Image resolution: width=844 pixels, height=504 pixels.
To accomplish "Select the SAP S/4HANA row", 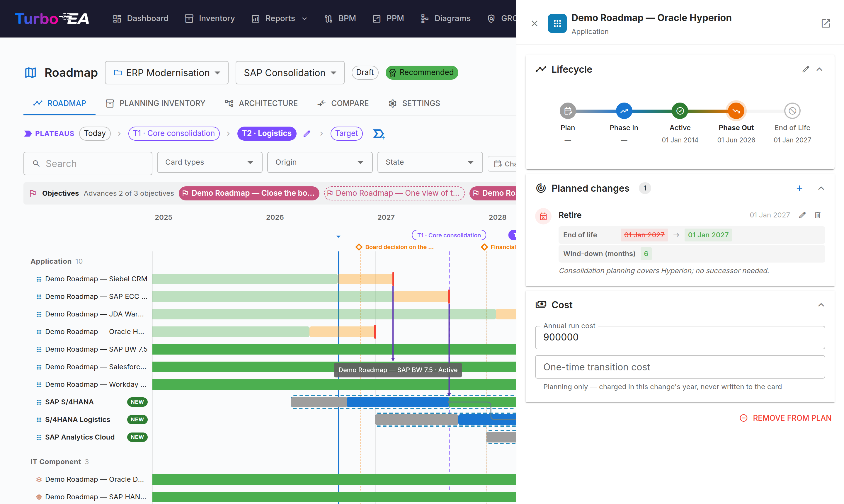I will (x=92, y=402).
